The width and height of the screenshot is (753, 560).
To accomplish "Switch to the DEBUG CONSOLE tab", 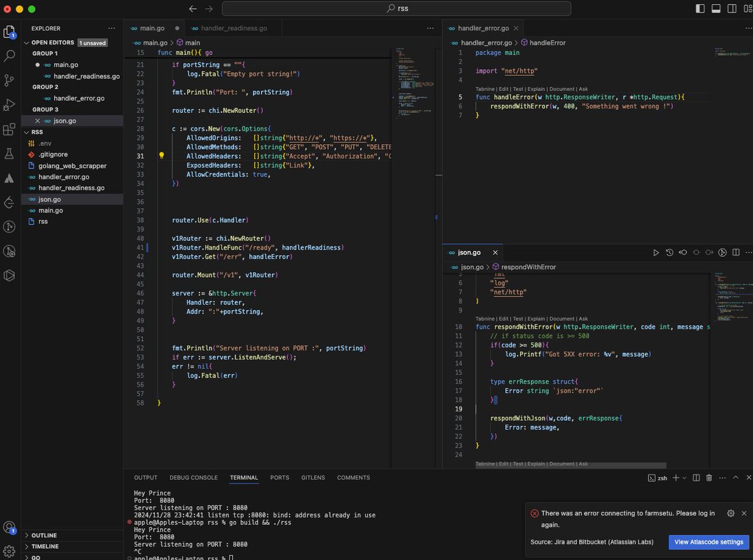I will click(193, 477).
